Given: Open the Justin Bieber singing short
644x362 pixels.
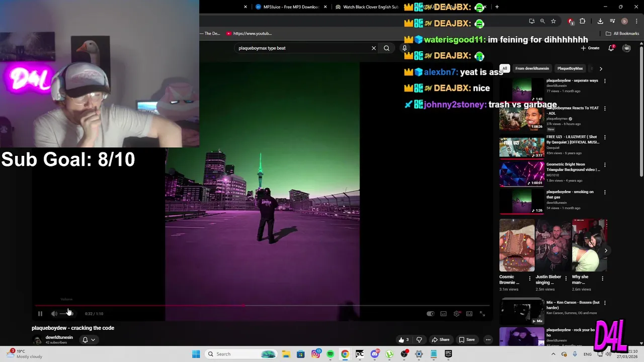Looking at the screenshot, I should pyautogui.click(x=553, y=245).
